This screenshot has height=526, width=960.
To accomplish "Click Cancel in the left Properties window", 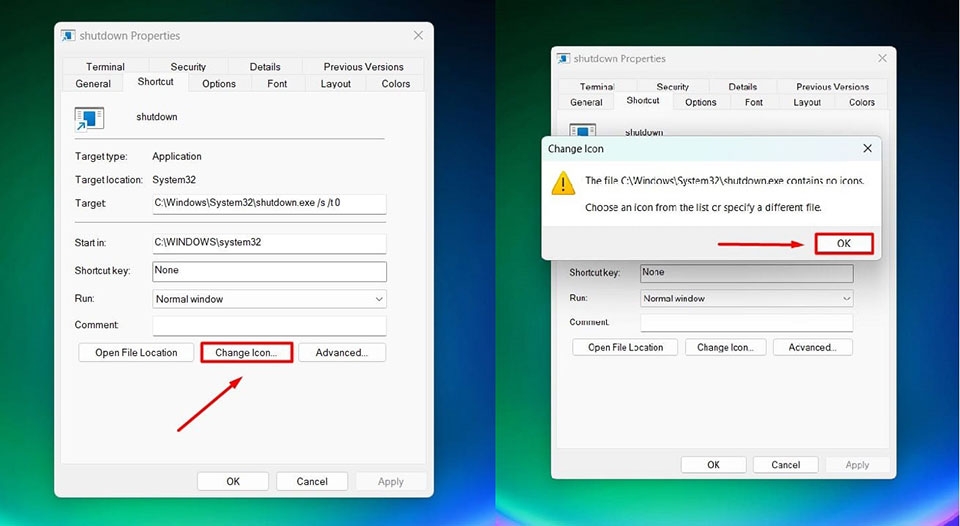I will [312, 481].
